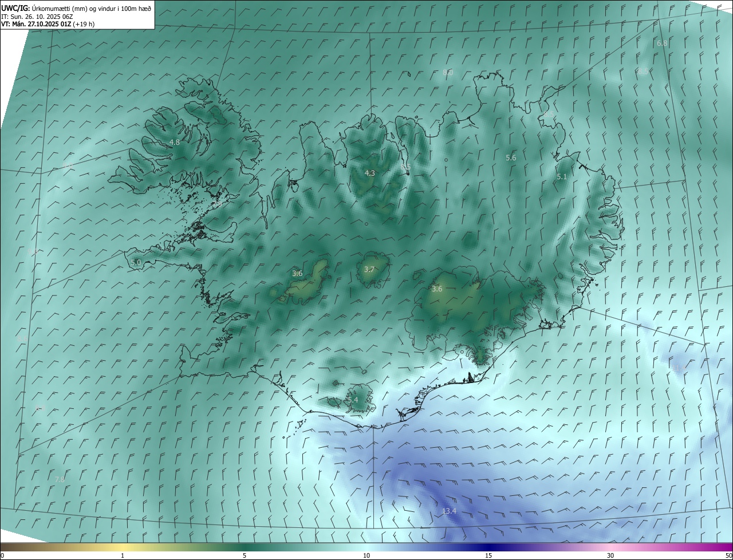The width and height of the screenshot is (733, 560).
Task: Click the 4.8 value over the Westfjords
Action: click(175, 142)
